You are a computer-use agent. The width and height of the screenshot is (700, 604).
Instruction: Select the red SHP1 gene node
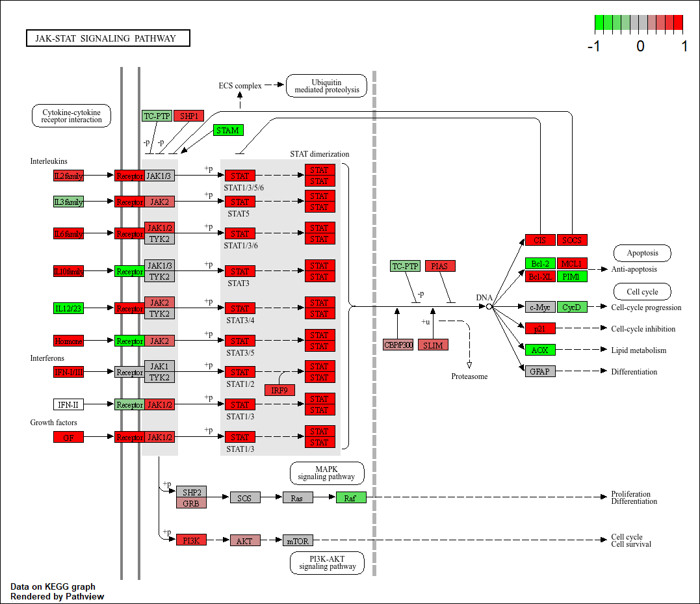(188, 116)
